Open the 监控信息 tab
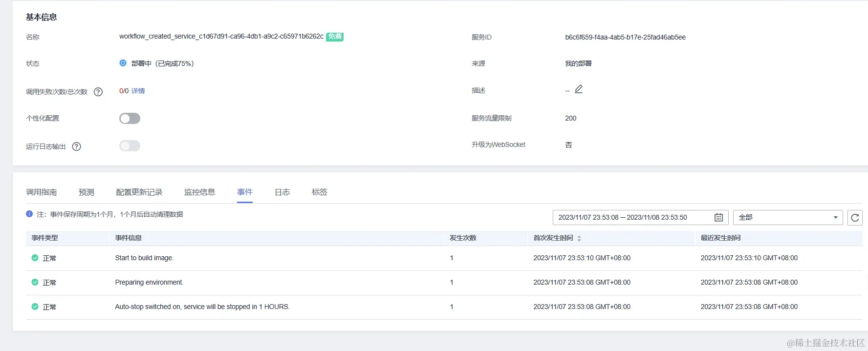This screenshot has height=351, width=868. point(200,192)
